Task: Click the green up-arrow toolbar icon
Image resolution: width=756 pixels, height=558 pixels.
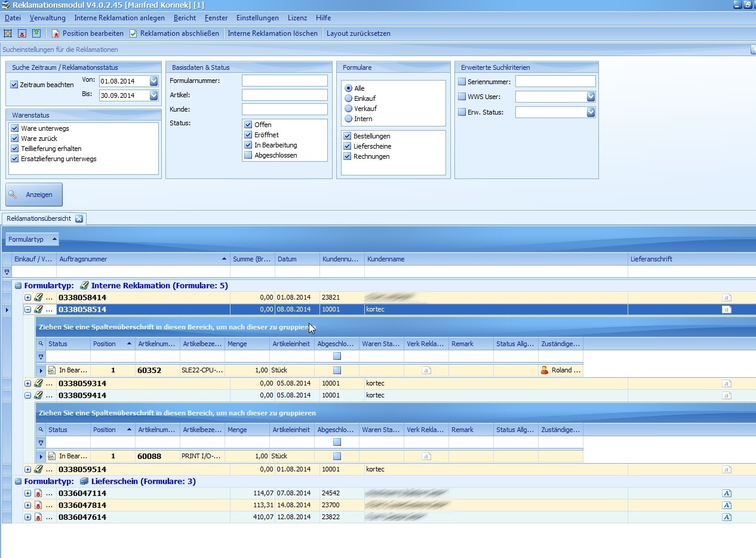Action: coord(36,33)
